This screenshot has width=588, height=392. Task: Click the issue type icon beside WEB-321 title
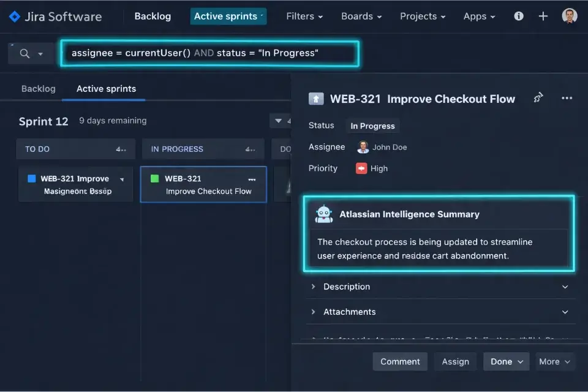click(316, 99)
